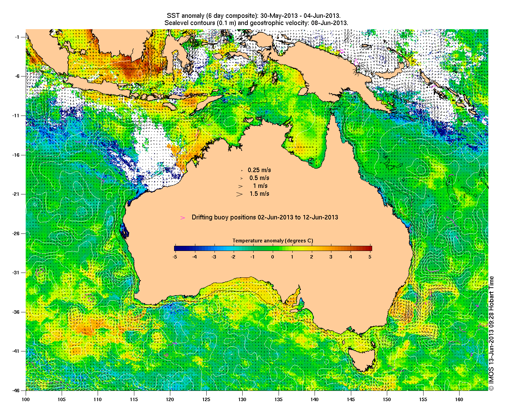Viewport: 514px width, 420px height.
Task: Click the "0.5 m/s" legend label
Action: click(259, 178)
